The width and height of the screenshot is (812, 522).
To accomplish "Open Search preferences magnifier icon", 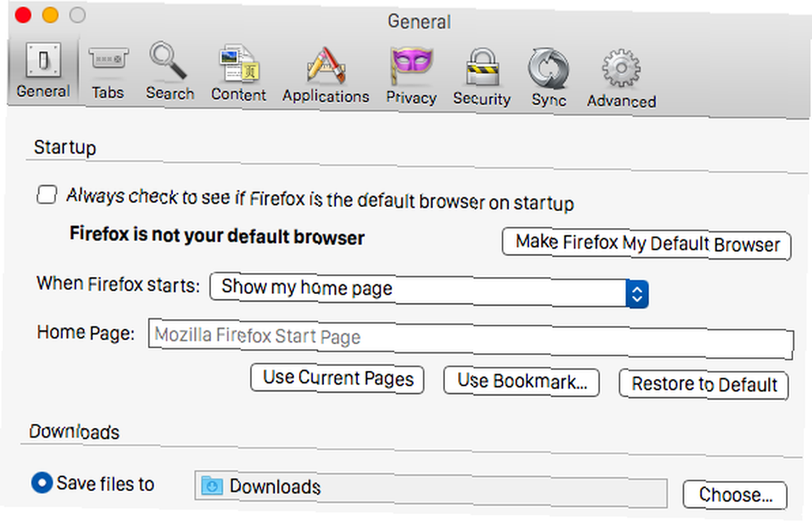I will click(x=168, y=61).
